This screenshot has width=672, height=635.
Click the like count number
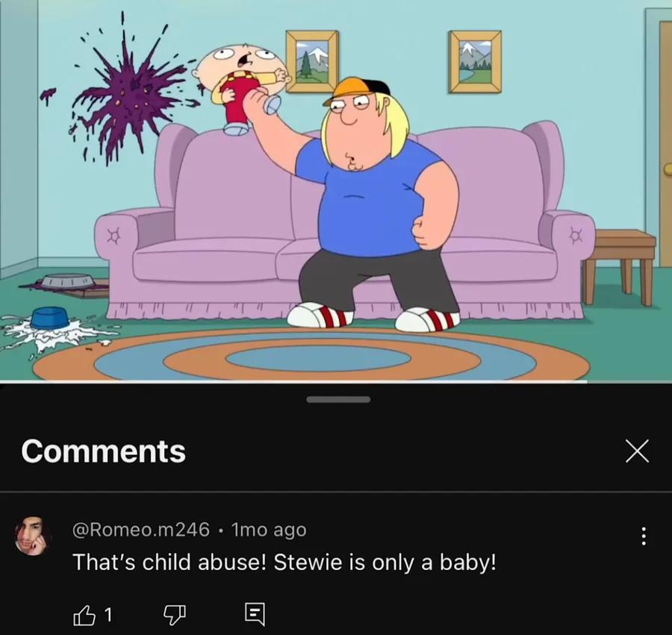pos(108,616)
